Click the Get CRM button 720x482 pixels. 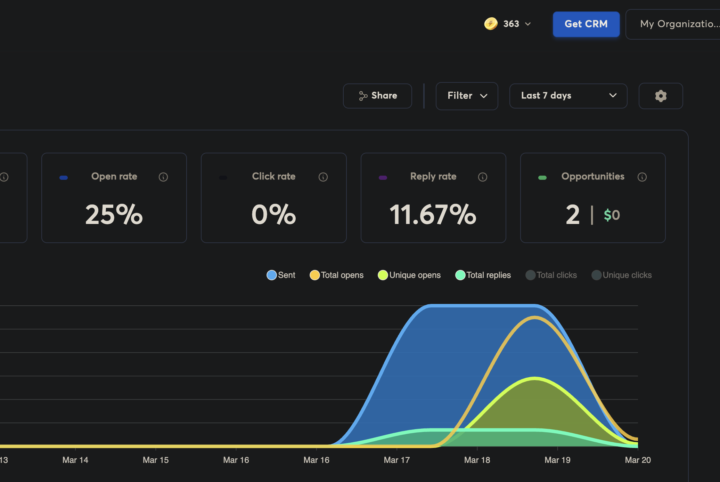[586, 24]
